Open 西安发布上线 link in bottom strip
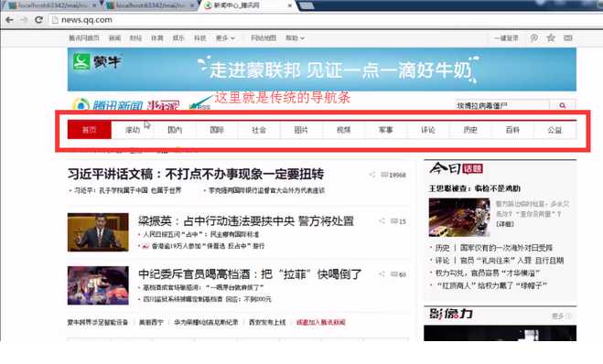The width and height of the screenshot is (603, 364). click(x=267, y=323)
